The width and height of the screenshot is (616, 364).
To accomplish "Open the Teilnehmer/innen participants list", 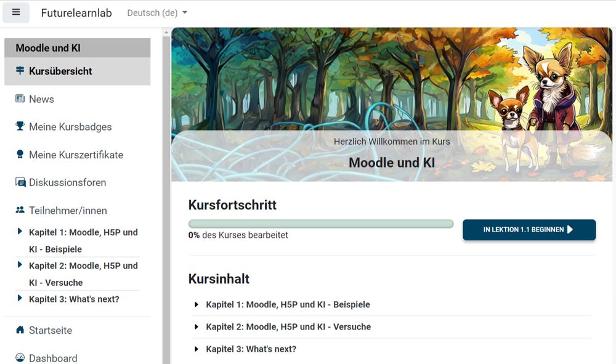I will pyautogui.click(x=68, y=211).
